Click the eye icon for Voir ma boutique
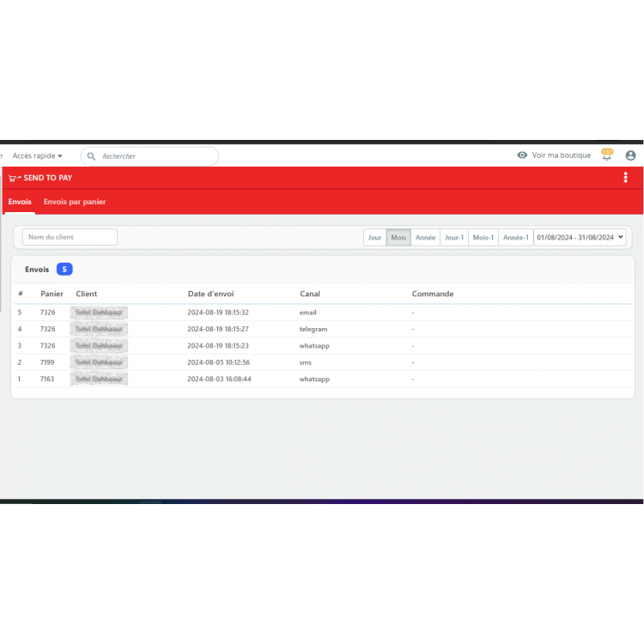 [x=522, y=155]
